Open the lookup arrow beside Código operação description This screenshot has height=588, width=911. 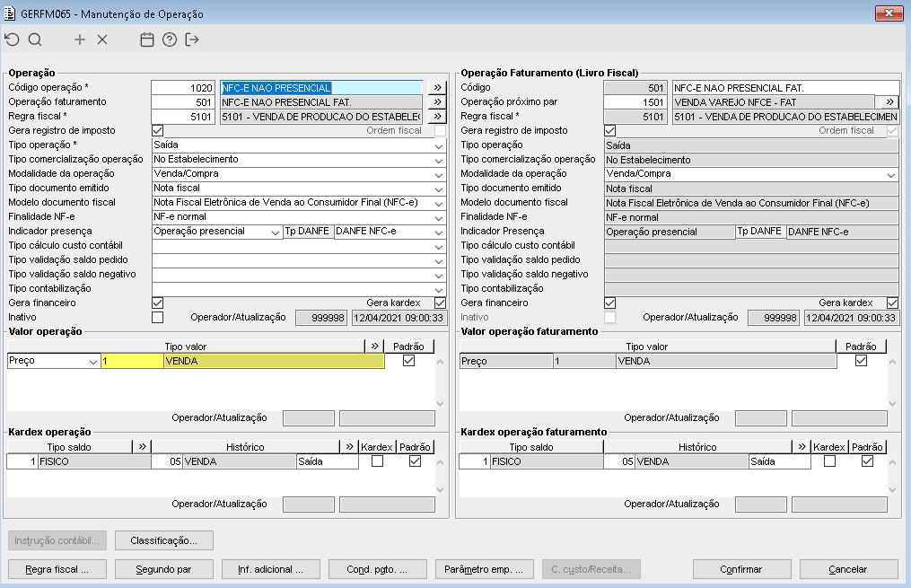click(x=437, y=88)
